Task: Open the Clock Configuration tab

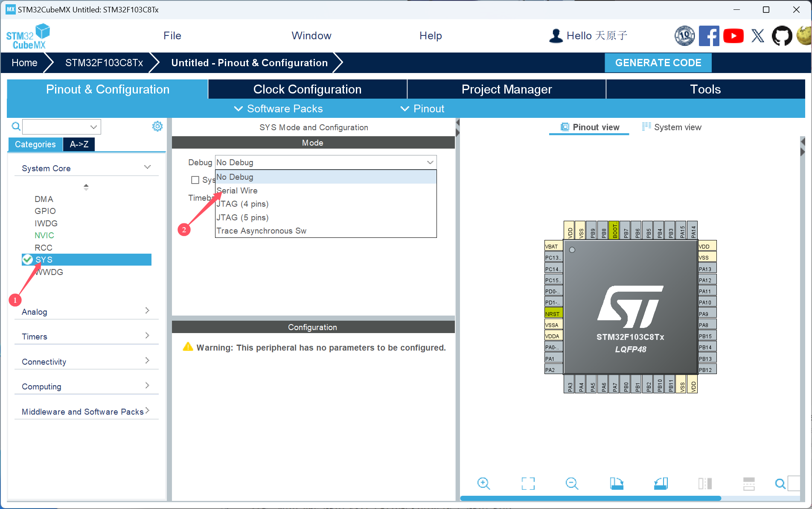Action: coord(307,89)
